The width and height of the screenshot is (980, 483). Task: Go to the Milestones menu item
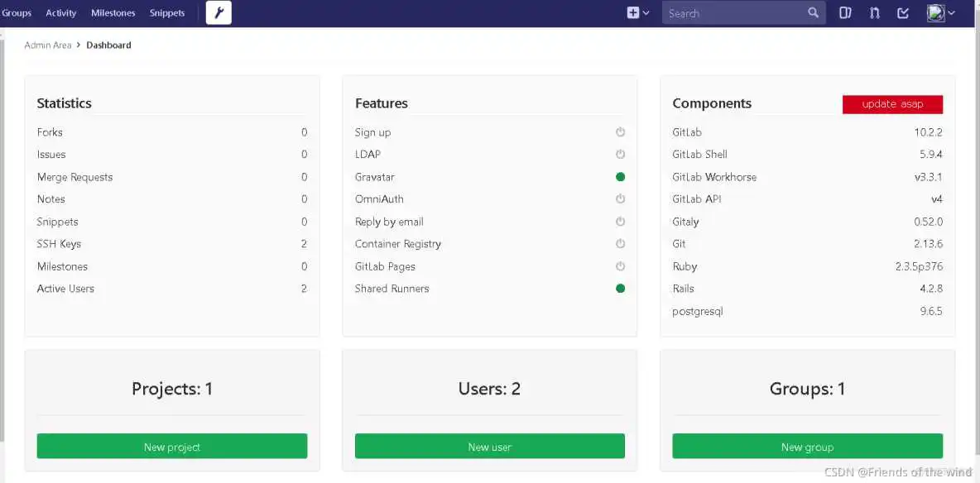113,13
